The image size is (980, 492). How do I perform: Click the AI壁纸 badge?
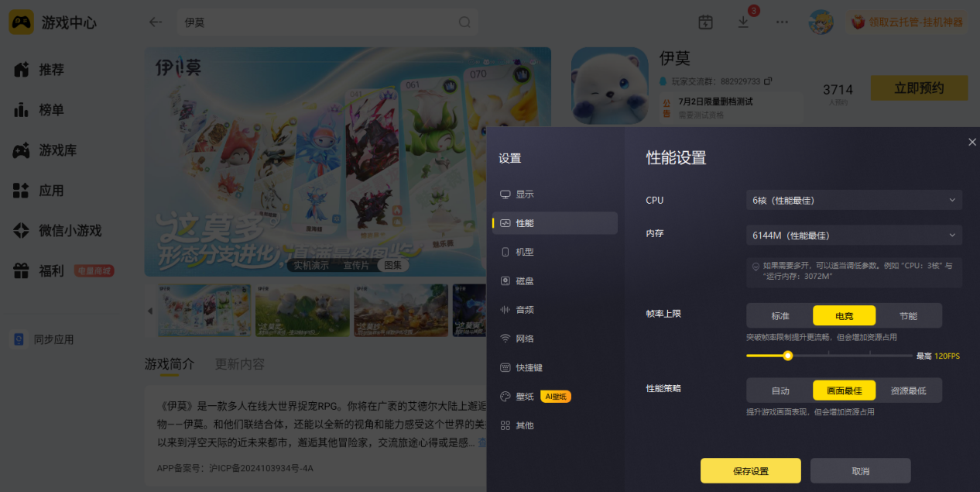[x=556, y=396]
